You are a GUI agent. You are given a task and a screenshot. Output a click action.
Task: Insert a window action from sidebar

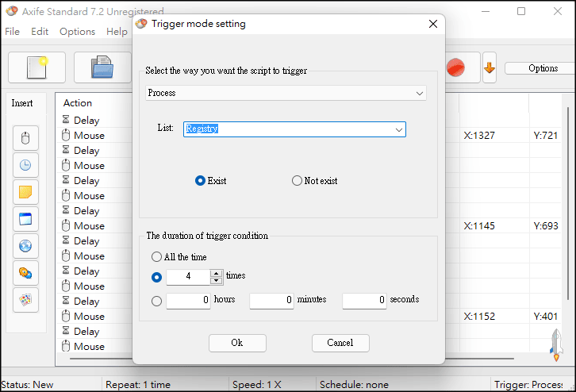pos(25,219)
